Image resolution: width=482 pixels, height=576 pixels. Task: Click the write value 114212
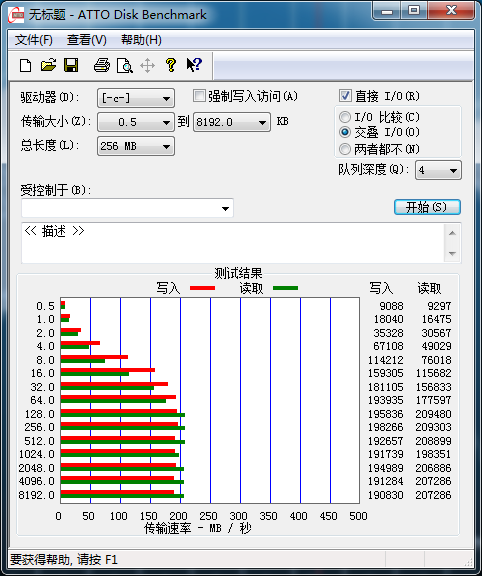[385, 360]
